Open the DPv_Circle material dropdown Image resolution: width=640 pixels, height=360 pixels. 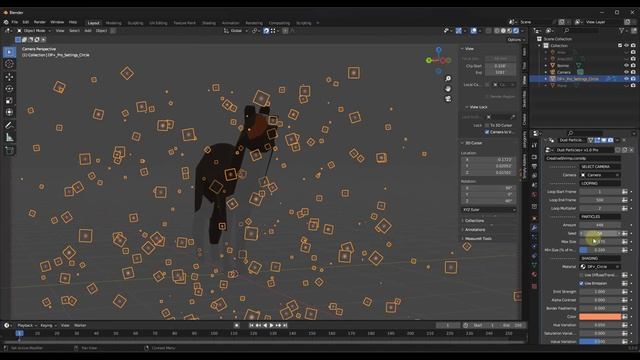pyautogui.click(x=600, y=267)
